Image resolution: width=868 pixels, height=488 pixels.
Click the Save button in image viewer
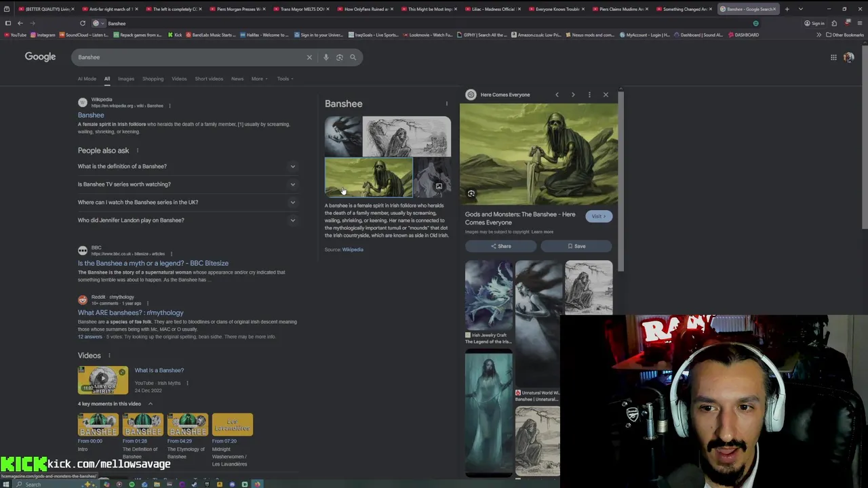[x=576, y=246]
